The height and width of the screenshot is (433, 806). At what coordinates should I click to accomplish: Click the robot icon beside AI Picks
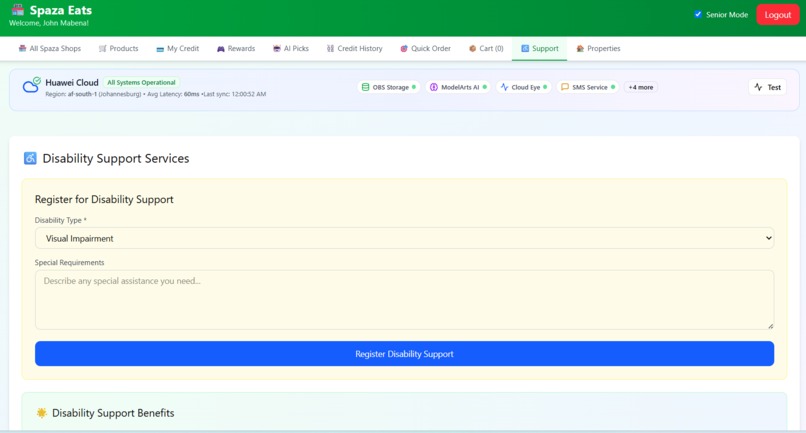[x=277, y=48]
